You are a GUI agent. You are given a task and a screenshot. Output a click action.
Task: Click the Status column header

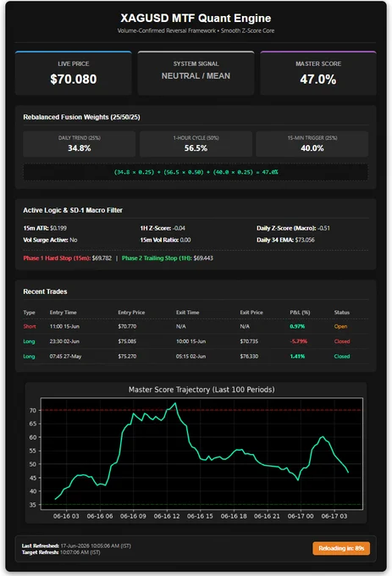[342, 313]
